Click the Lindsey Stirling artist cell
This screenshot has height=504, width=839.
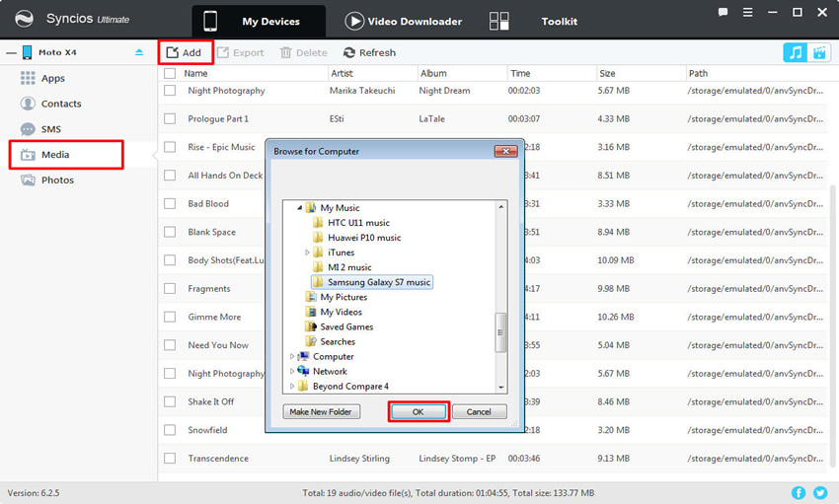coord(359,458)
